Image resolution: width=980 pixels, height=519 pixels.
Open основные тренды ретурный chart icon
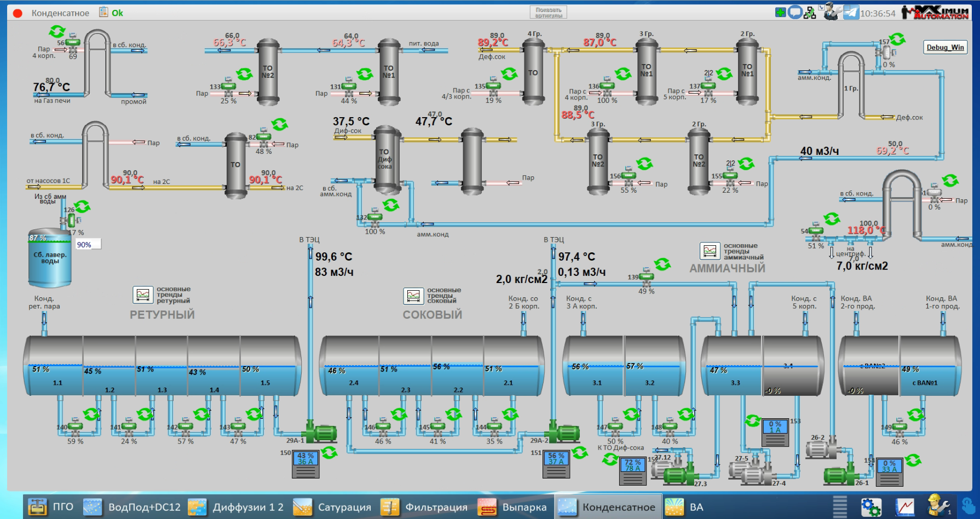tap(143, 295)
